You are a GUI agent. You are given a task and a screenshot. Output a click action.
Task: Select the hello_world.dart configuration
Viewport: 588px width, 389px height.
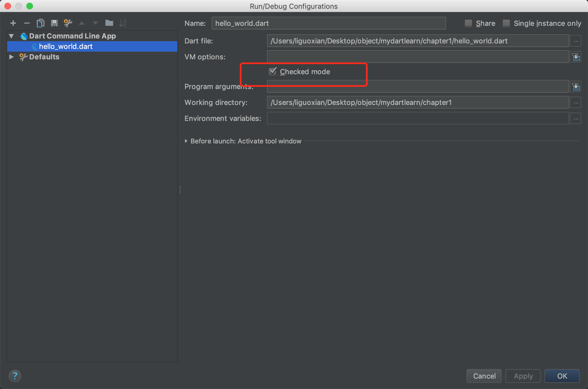point(66,46)
